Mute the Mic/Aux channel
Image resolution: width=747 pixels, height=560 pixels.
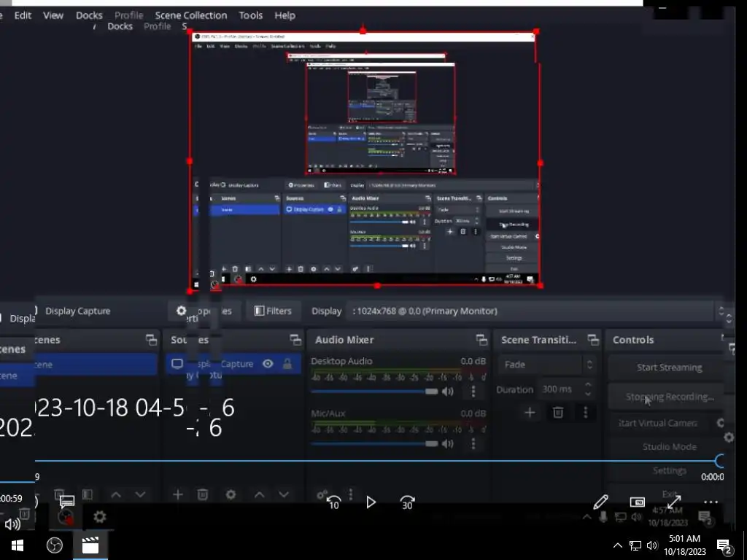coord(447,444)
